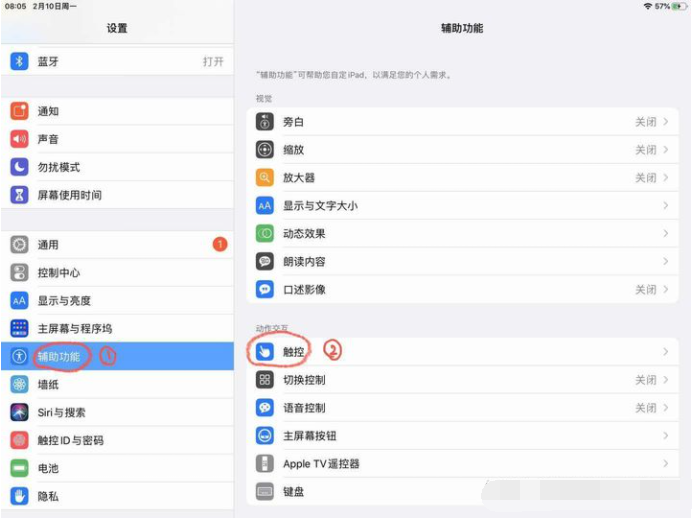This screenshot has width=692, height=519.
Task: Tap the 朗读内容 speech icon
Action: pyautogui.click(x=265, y=261)
